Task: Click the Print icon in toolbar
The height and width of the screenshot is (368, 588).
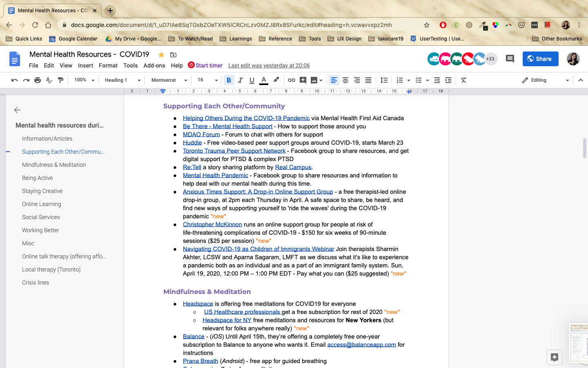Action: tap(38, 80)
